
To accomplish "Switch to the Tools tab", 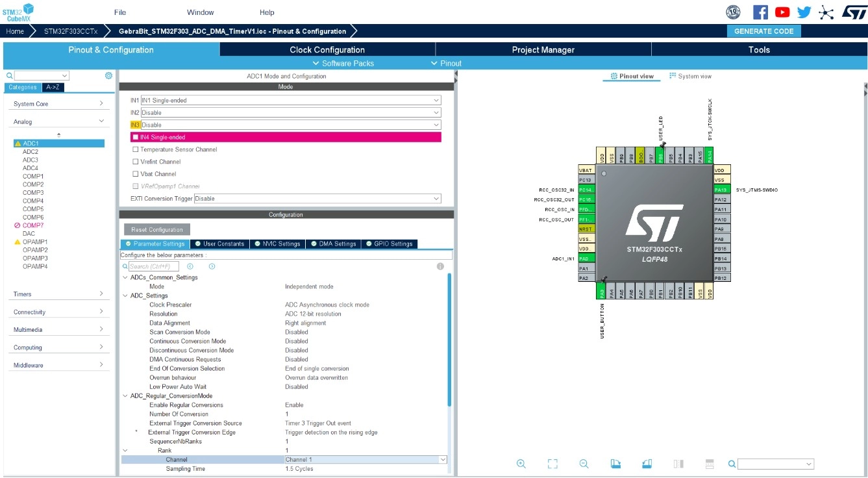I will coord(759,49).
